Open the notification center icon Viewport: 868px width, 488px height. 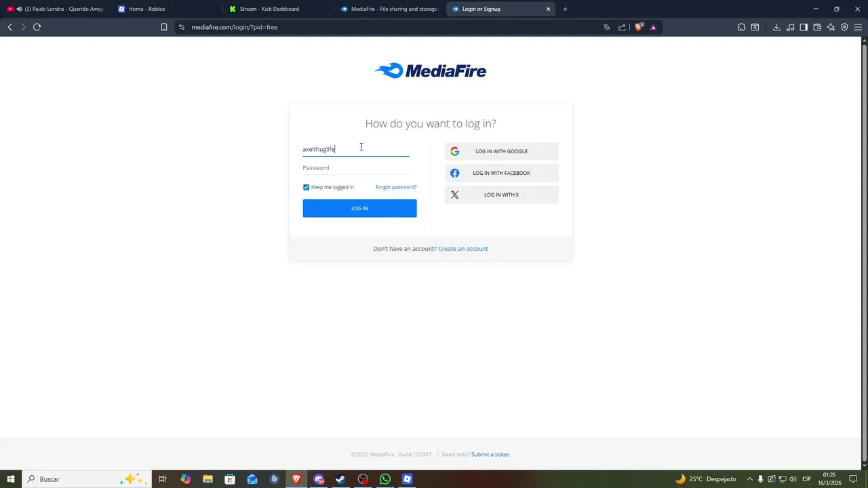pyautogui.click(x=854, y=479)
